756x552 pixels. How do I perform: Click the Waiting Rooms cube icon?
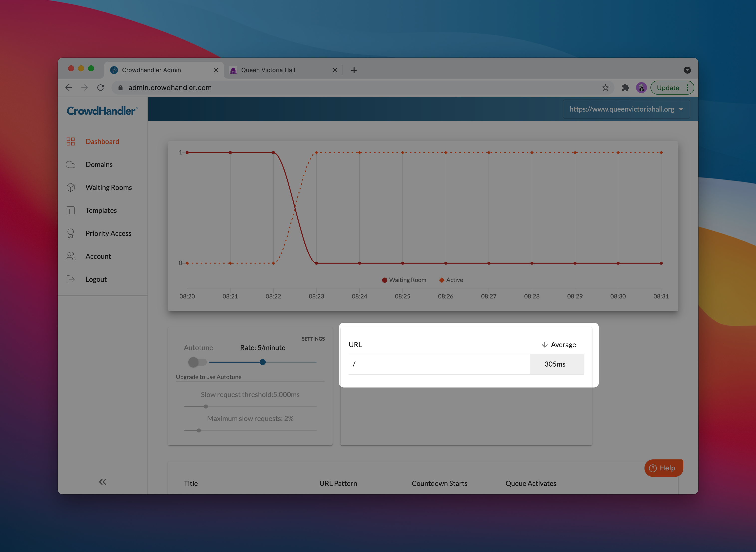click(x=71, y=187)
